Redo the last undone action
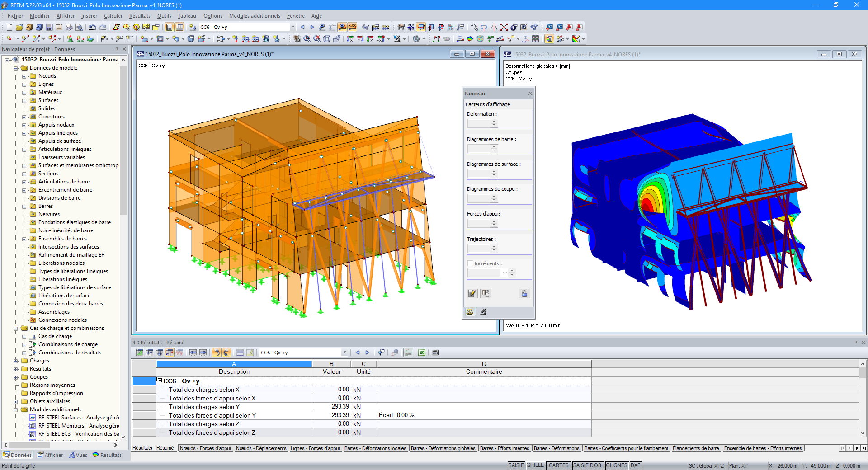This screenshot has width=868, height=470. [103, 27]
